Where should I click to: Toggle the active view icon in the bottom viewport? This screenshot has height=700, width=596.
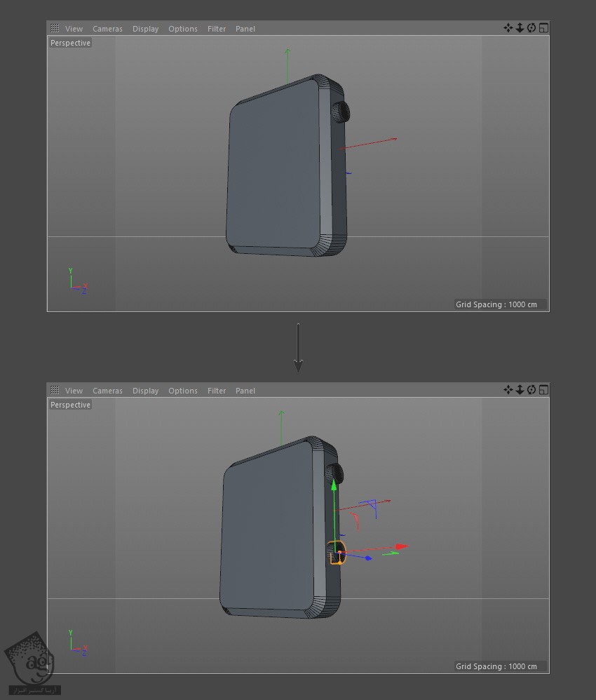543,390
